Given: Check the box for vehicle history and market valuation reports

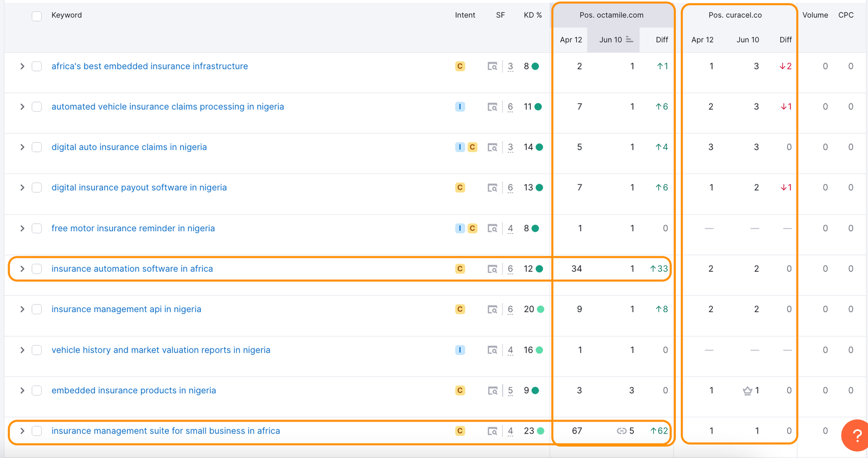Looking at the screenshot, I should (37, 350).
